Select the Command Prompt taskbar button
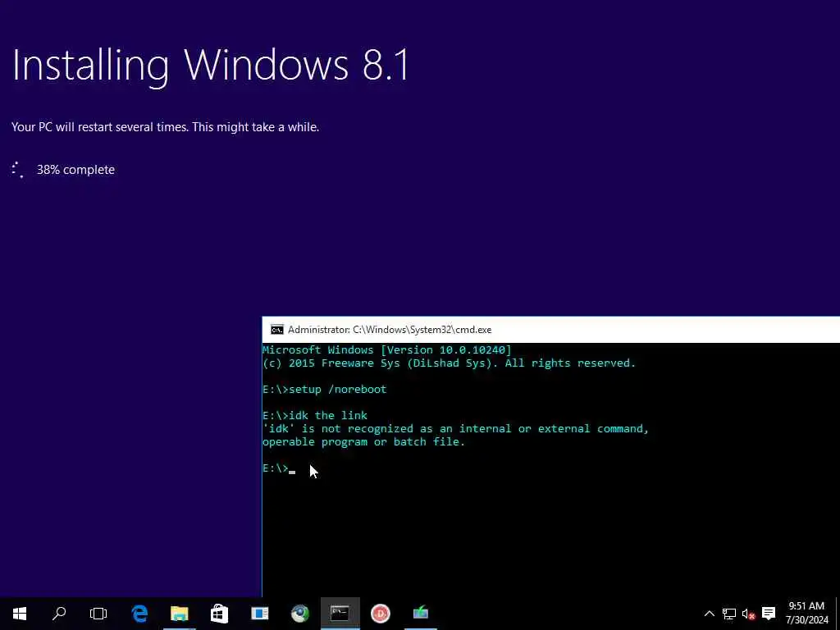Screen dimensions: 840x630 click(340, 613)
